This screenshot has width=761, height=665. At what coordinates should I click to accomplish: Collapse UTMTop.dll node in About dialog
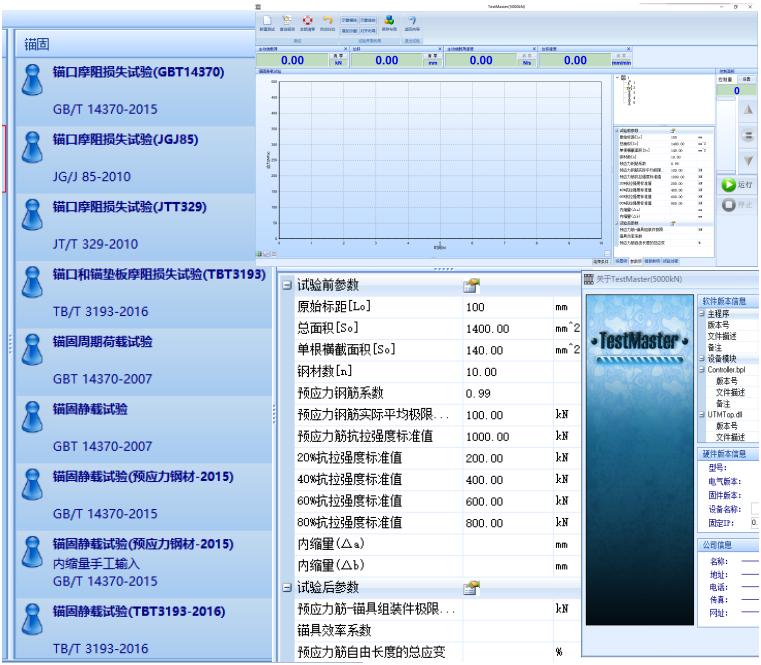tap(702, 415)
